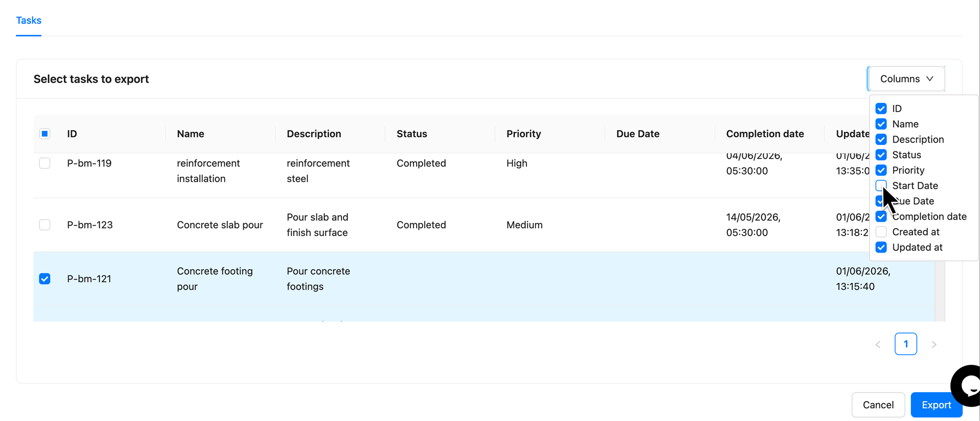The image size is (980, 421).
Task: Click the Completion date column header
Action: [x=765, y=133]
